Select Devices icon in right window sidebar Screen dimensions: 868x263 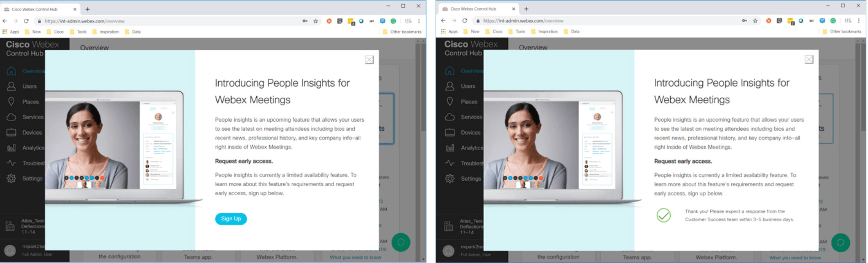[x=450, y=133]
